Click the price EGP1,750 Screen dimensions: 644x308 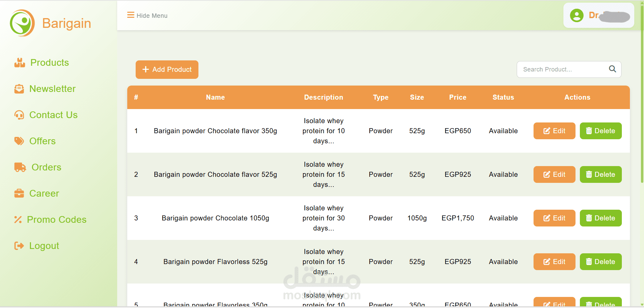coord(458,218)
